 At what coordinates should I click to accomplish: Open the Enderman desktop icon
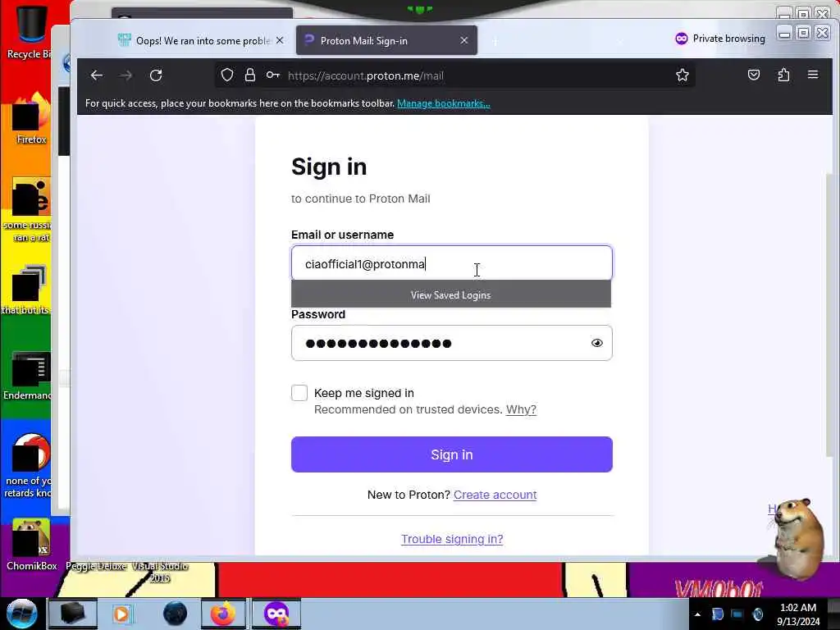[28, 375]
